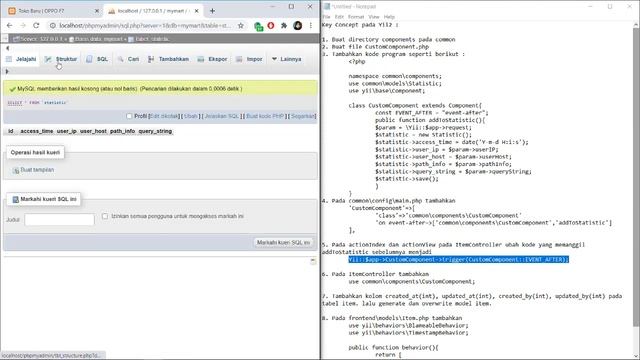Click the query_string column header
Screen dimensions: 640x360
(155, 131)
